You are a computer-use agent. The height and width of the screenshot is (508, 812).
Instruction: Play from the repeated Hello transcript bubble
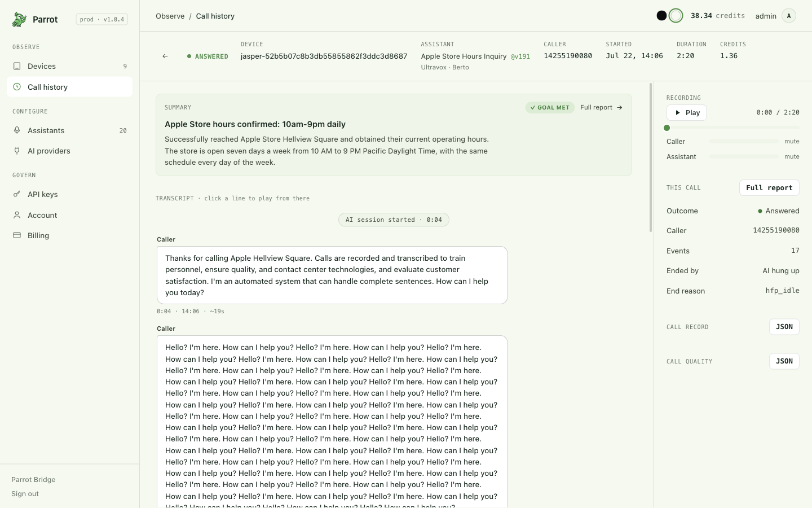coord(332,422)
